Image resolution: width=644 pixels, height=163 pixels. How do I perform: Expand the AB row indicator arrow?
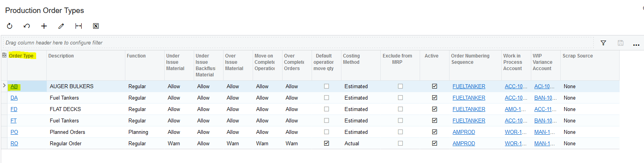[x=4, y=85]
